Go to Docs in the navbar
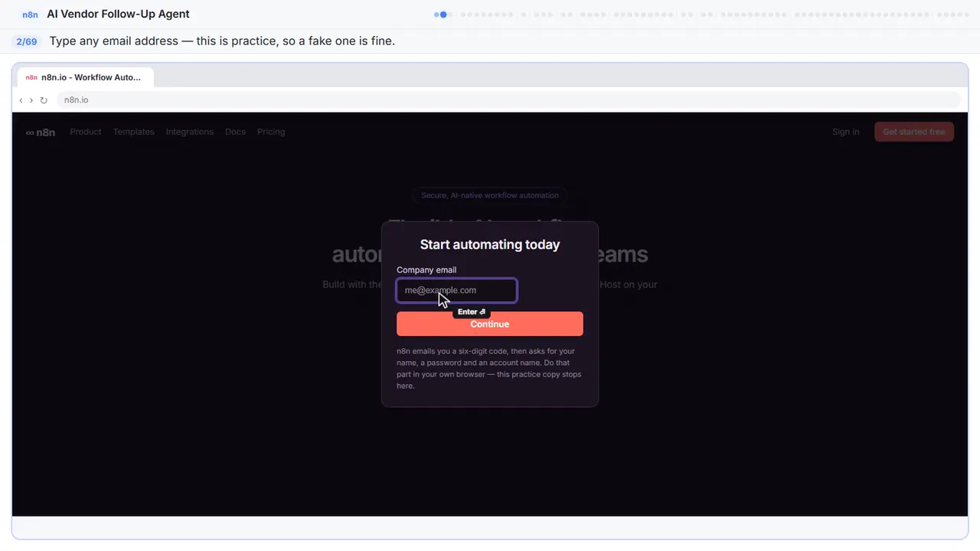The width and height of the screenshot is (980, 551). (x=235, y=132)
